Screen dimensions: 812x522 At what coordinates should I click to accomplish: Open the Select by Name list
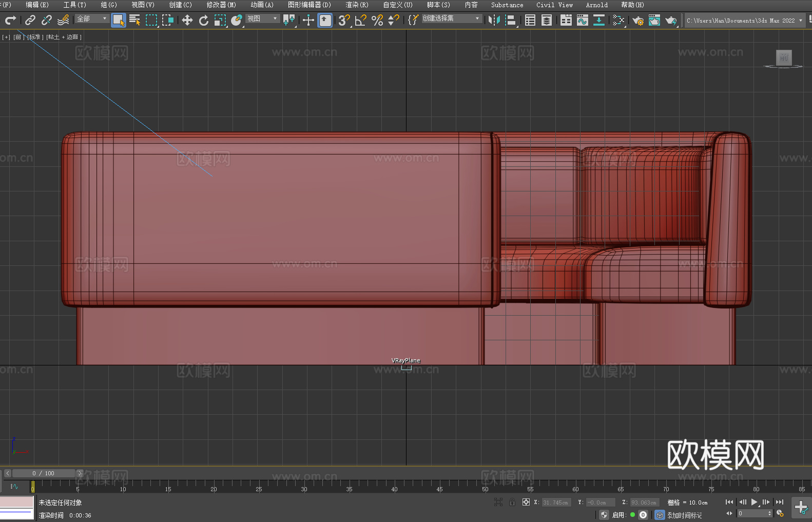(135, 20)
